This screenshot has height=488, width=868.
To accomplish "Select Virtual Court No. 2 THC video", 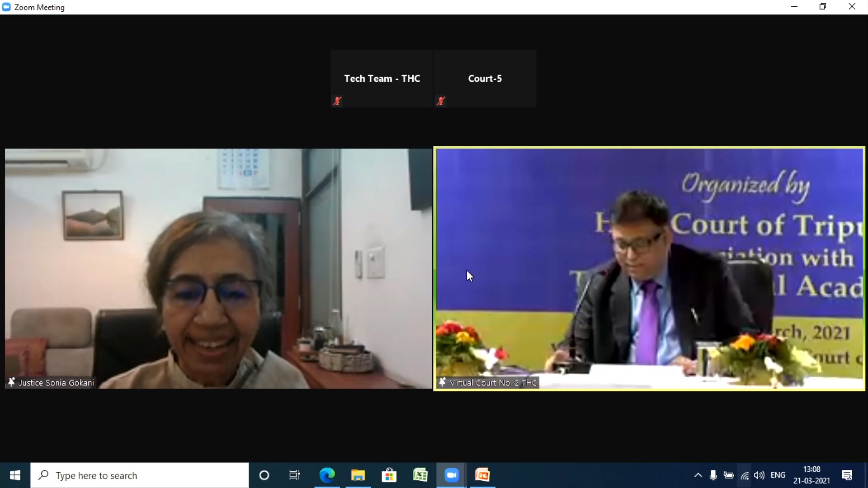I will coord(650,268).
